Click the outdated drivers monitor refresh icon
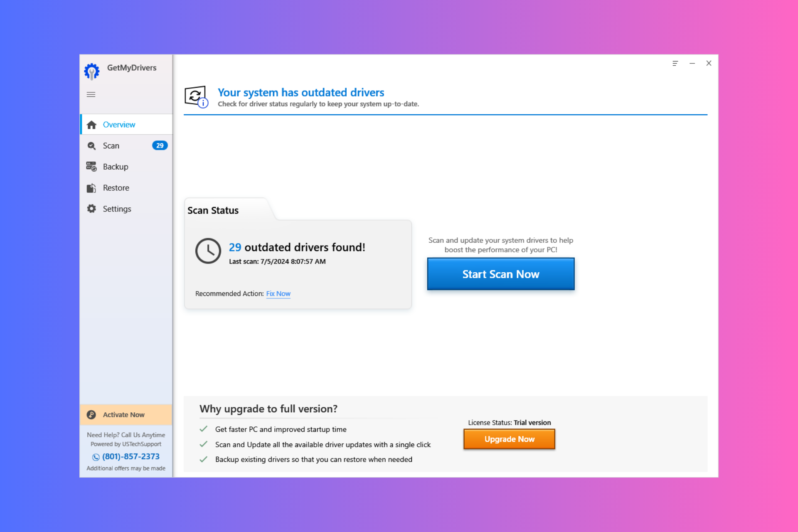 tap(196, 97)
